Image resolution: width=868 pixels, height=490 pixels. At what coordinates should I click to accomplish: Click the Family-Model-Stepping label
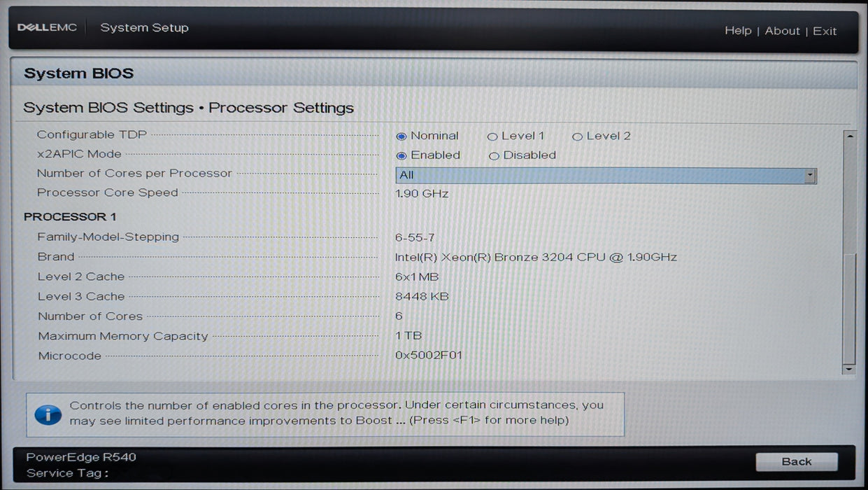(x=108, y=237)
